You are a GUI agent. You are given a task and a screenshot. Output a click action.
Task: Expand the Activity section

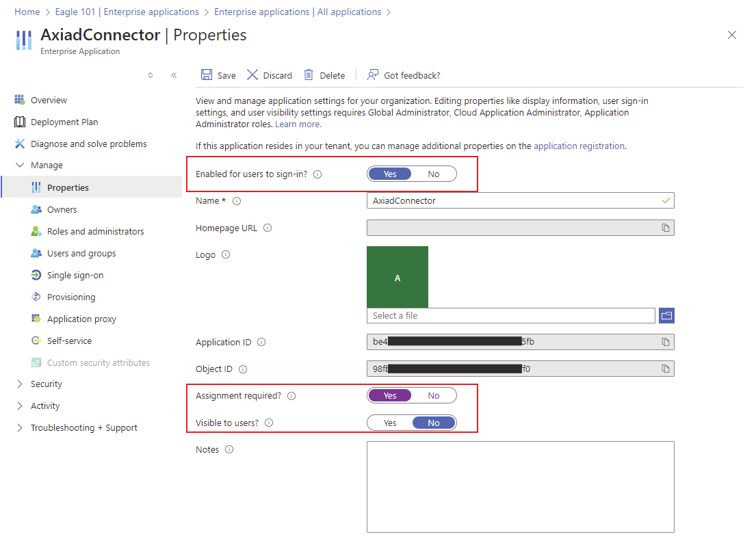pyautogui.click(x=20, y=406)
